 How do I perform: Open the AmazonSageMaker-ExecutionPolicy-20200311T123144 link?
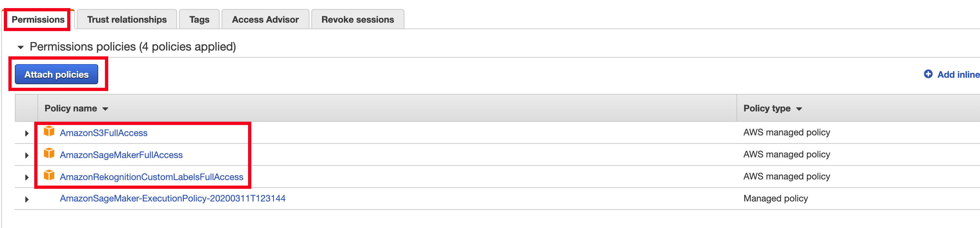pyautogui.click(x=173, y=199)
